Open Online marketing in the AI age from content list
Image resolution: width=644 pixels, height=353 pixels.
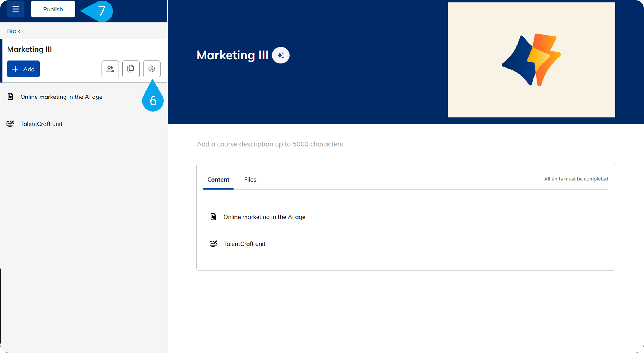[264, 217]
